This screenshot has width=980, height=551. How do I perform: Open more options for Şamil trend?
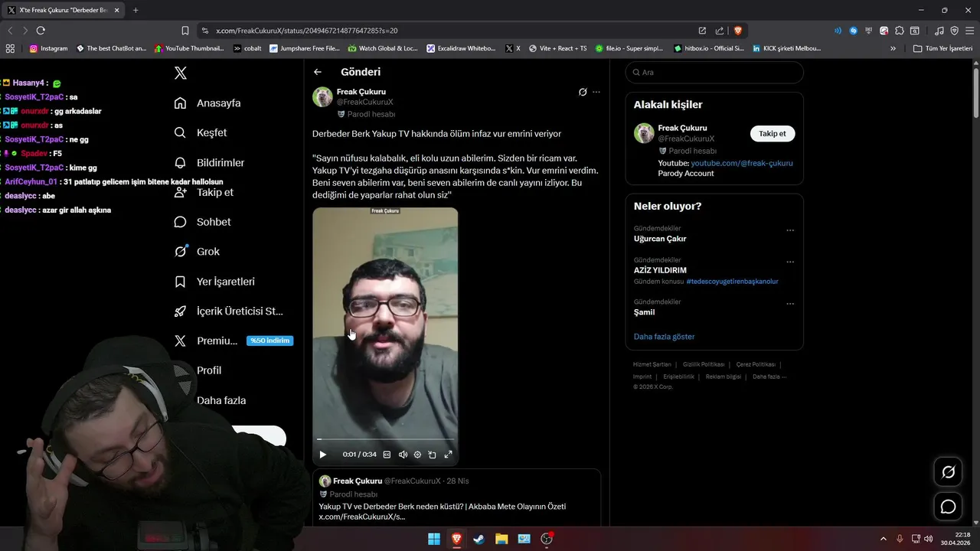coord(790,304)
